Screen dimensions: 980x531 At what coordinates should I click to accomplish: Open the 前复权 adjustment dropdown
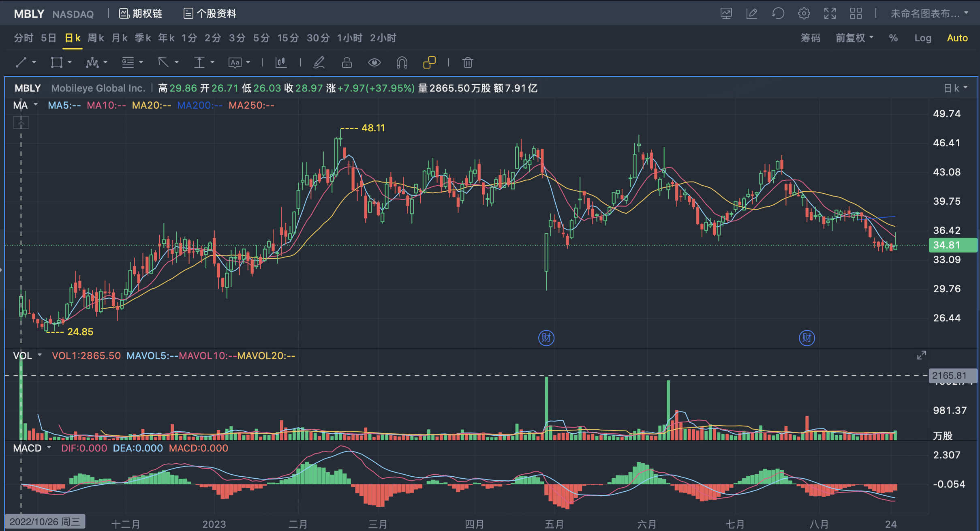pyautogui.click(x=854, y=38)
